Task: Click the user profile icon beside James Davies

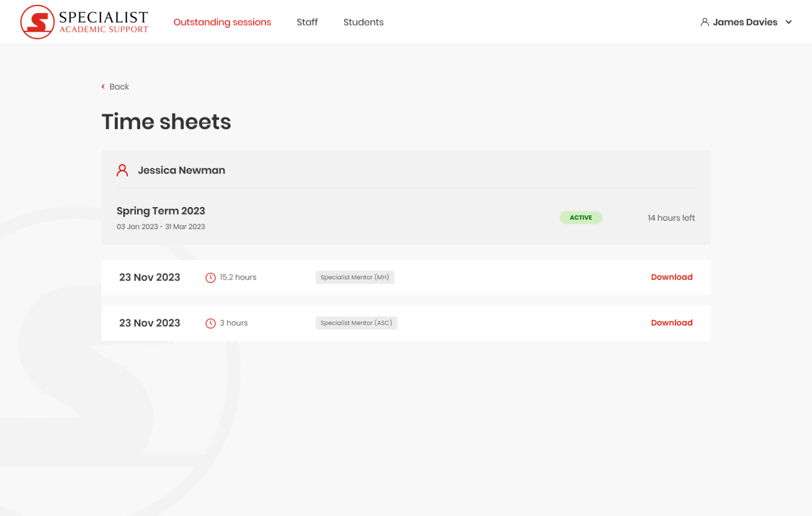Action: tap(704, 22)
